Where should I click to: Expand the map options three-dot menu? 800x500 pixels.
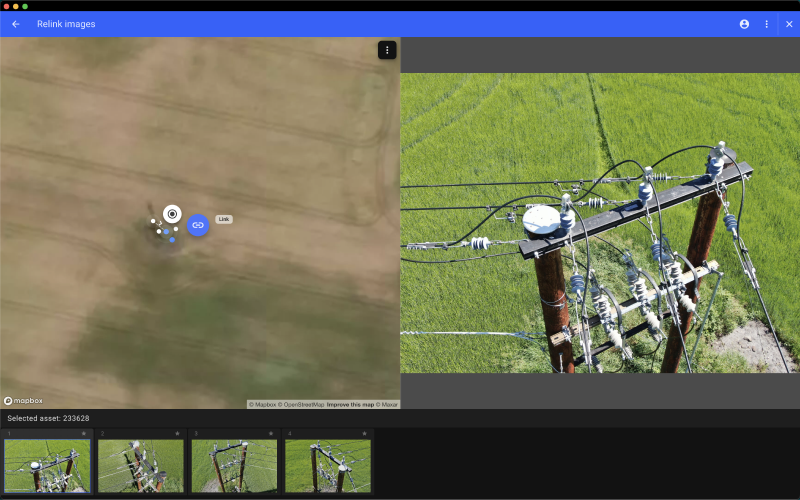click(387, 50)
